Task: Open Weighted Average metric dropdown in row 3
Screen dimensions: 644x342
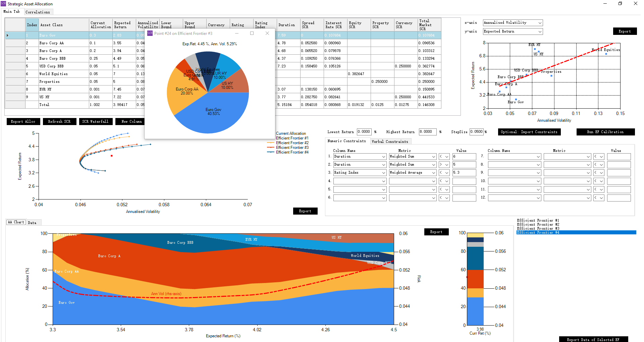Action: [x=433, y=173]
